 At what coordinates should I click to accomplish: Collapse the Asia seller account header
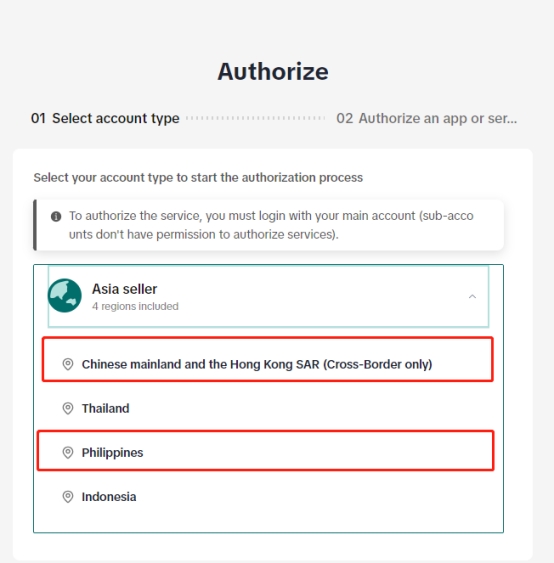pos(268,296)
